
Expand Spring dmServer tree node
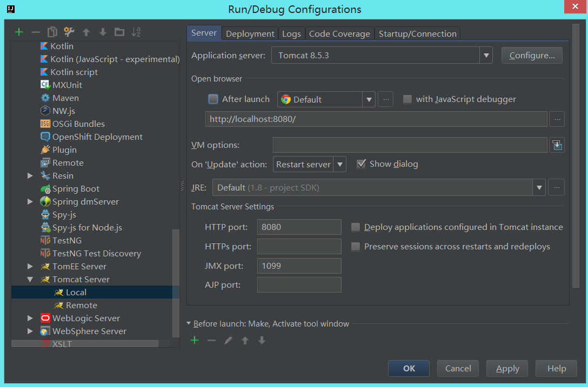click(30, 201)
